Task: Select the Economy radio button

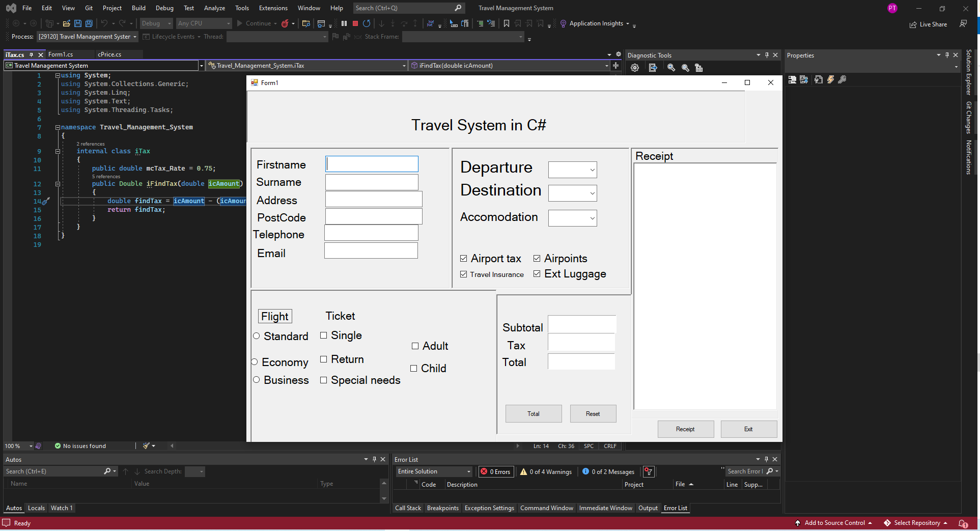Action: click(255, 362)
